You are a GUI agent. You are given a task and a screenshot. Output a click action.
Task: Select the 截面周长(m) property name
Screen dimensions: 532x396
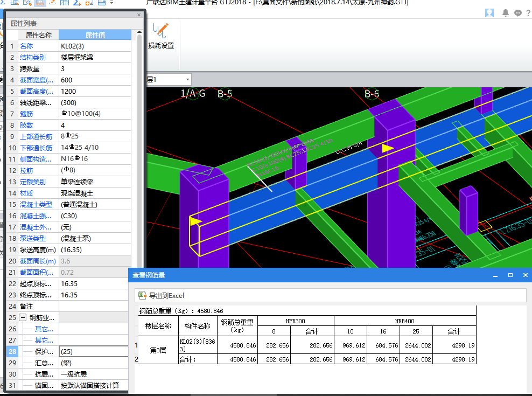click(x=38, y=261)
